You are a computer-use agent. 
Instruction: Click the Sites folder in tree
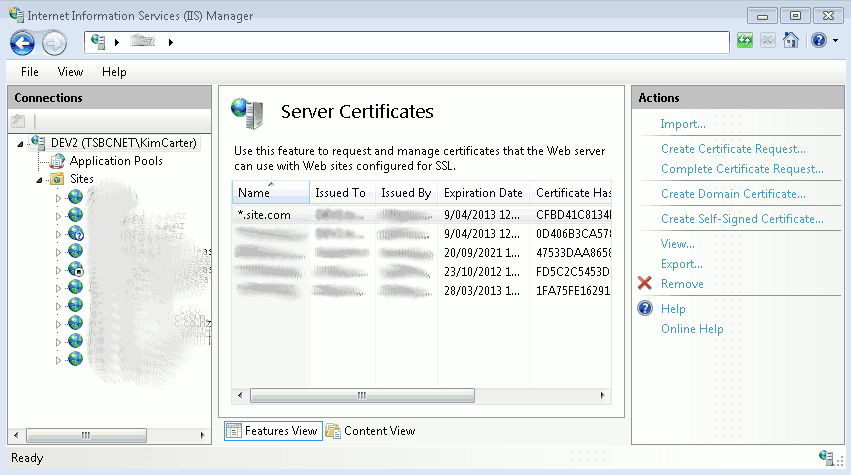(x=81, y=179)
